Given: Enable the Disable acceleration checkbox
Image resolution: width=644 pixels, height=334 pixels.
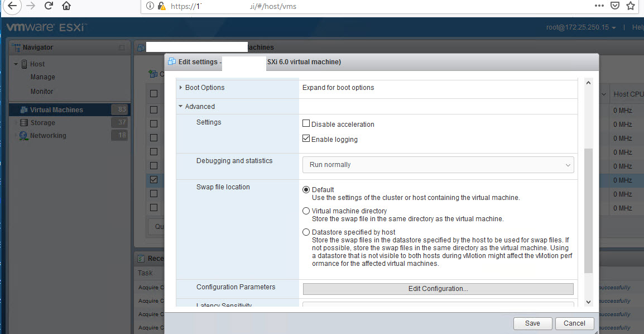Looking at the screenshot, I should click(306, 124).
